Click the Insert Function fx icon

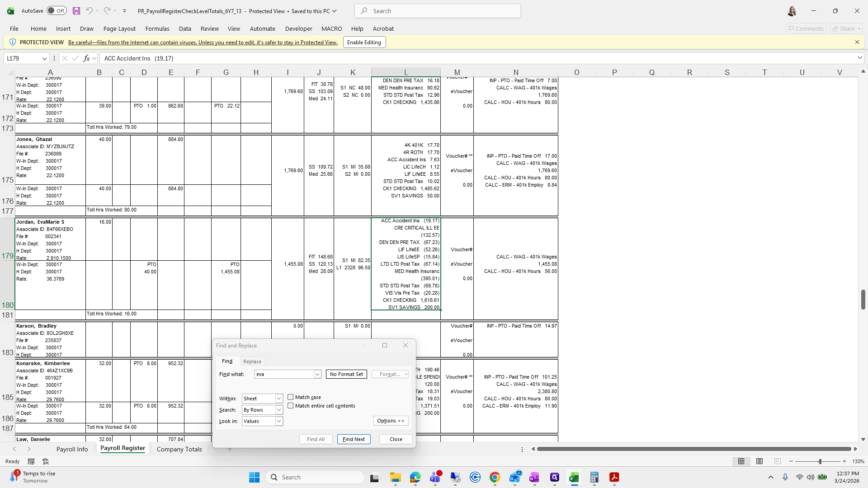pyautogui.click(x=86, y=58)
